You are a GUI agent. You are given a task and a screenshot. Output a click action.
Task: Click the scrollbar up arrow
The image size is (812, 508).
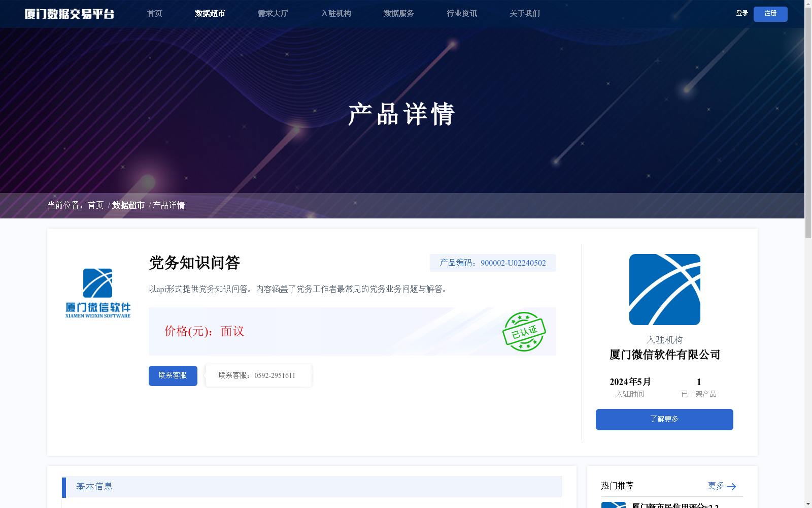808,4
